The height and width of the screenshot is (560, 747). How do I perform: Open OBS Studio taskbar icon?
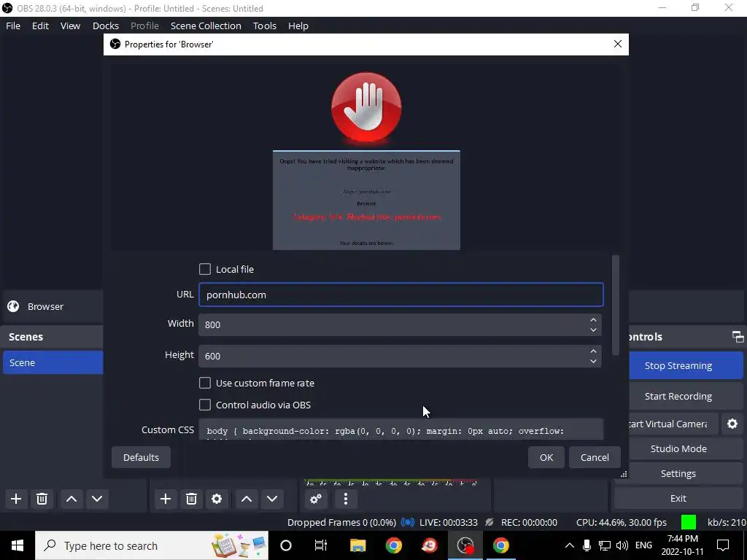click(465, 545)
